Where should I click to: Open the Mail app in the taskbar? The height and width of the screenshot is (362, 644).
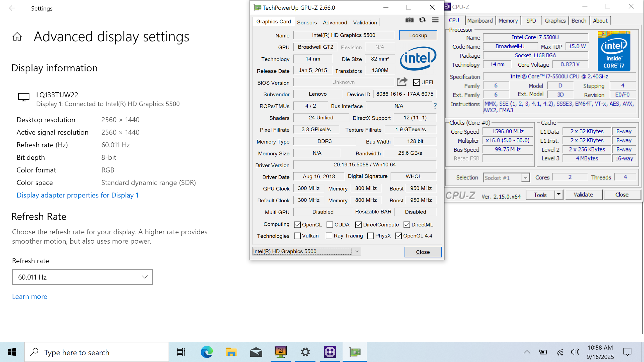tap(256, 352)
